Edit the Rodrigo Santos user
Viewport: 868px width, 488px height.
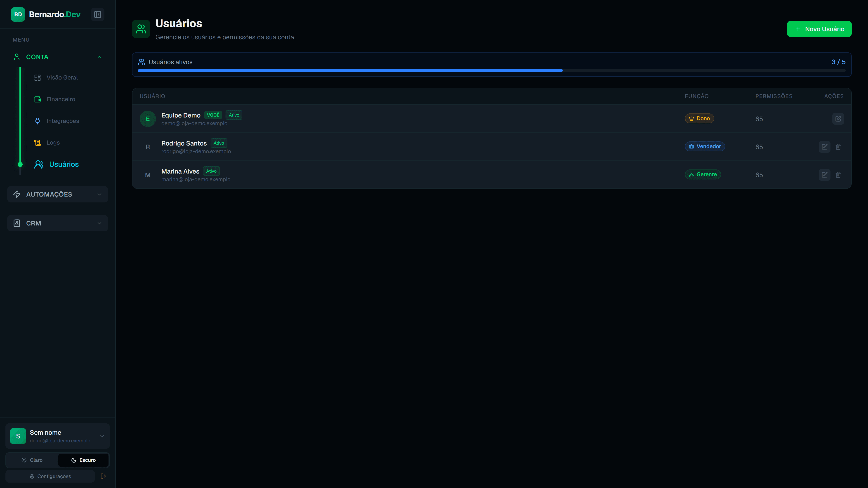824,146
